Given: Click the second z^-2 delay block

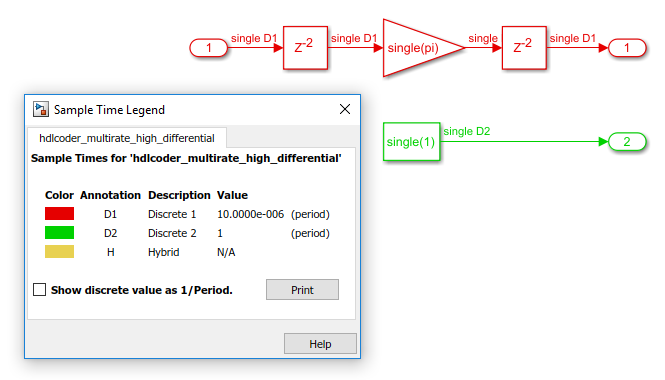Looking at the screenshot, I should click(x=524, y=48).
